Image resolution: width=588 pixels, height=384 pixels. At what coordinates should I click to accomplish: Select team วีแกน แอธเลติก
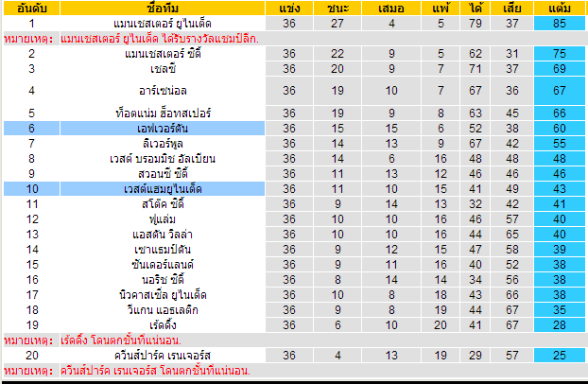[163, 310]
